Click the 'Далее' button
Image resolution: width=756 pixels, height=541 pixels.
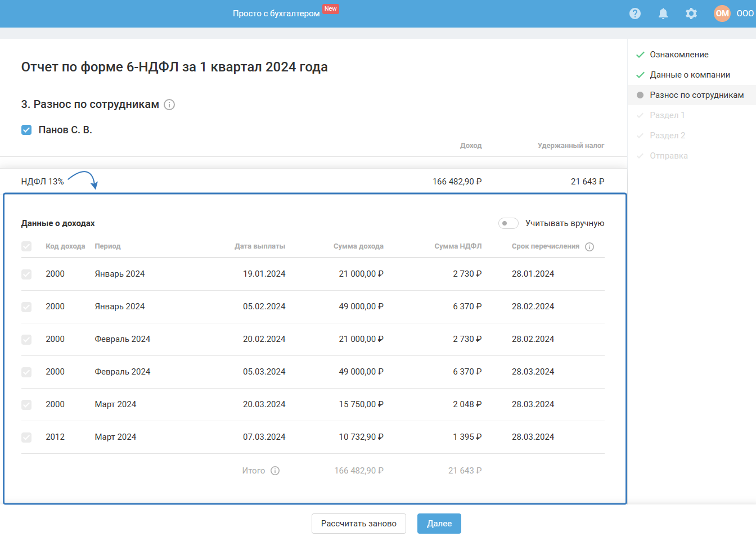coord(439,524)
